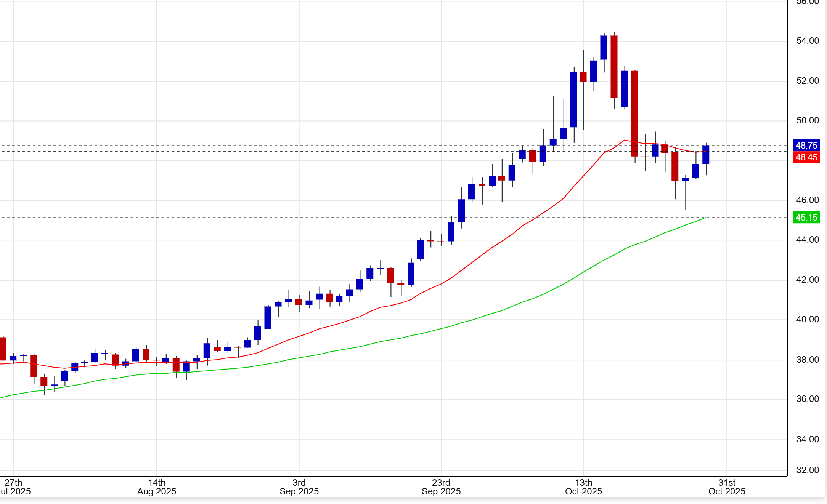Click the 36.00 price axis label
Screen dimensions: 827x504
(807, 399)
